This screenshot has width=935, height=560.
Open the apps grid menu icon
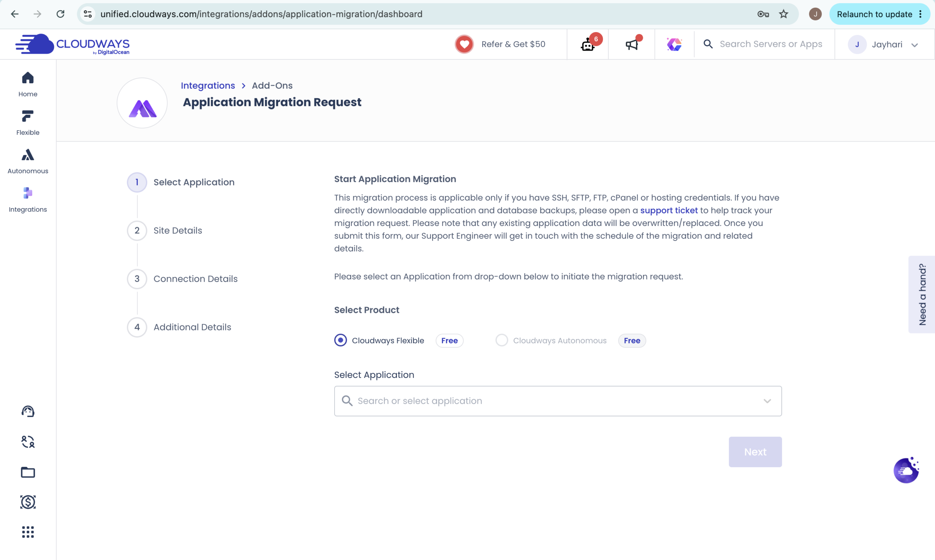point(27,532)
